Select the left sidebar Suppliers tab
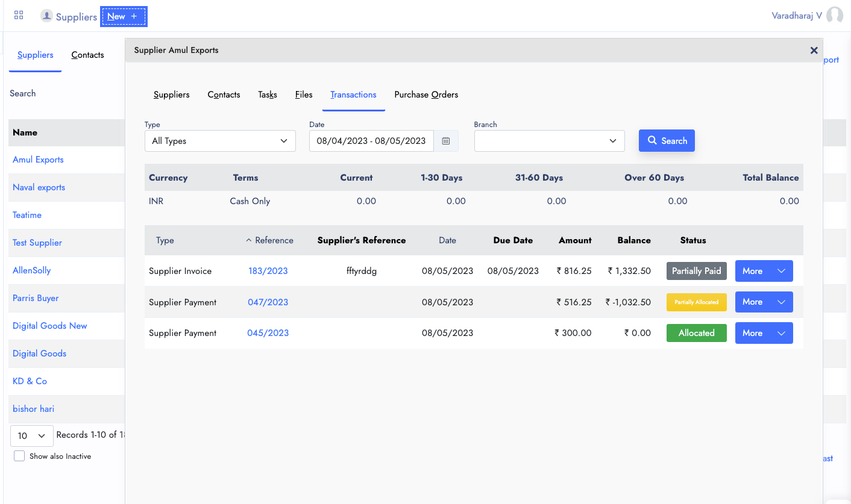Screen dimensions: 851x504 click(x=35, y=55)
